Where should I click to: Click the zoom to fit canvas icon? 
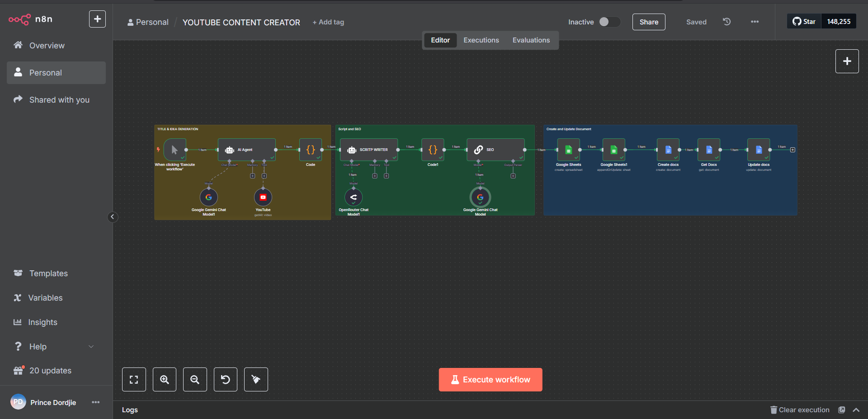click(134, 380)
